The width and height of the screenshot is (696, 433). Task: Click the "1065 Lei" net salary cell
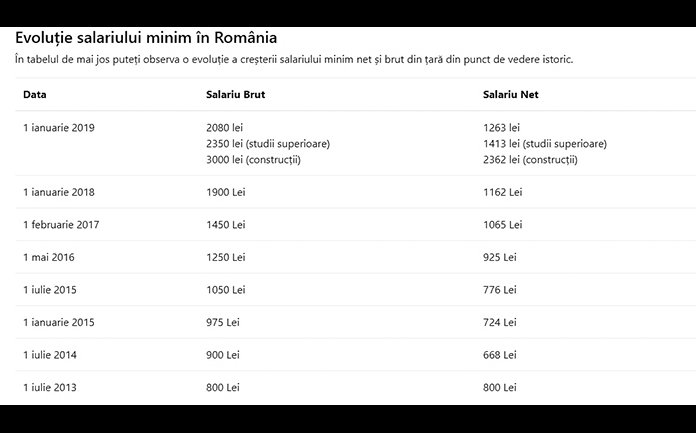[x=502, y=225]
